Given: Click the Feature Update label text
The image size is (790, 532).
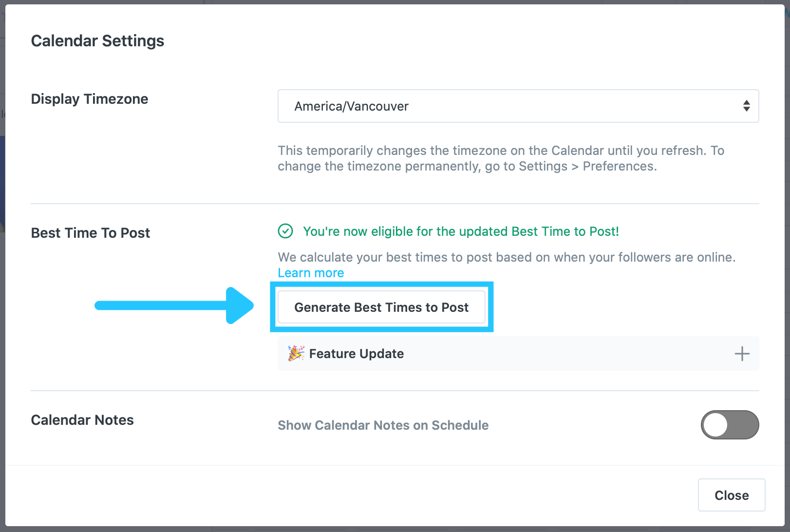Looking at the screenshot, I should (357, 354).
